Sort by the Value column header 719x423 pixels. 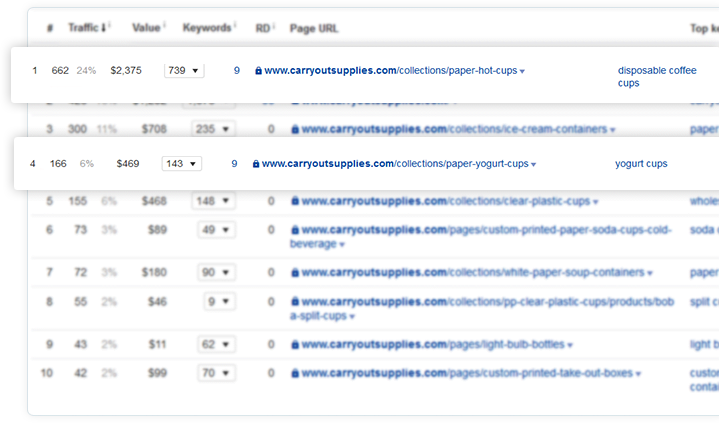[x=146, y=28]
